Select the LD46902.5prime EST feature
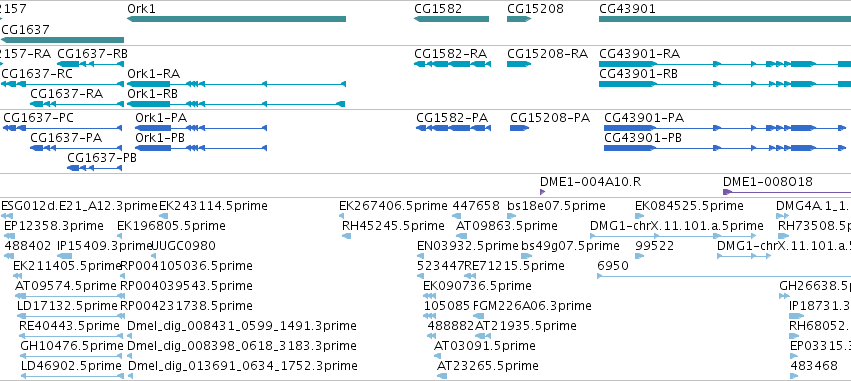The width and height of the screenshot is (851, 381). [x=72, y=376]
